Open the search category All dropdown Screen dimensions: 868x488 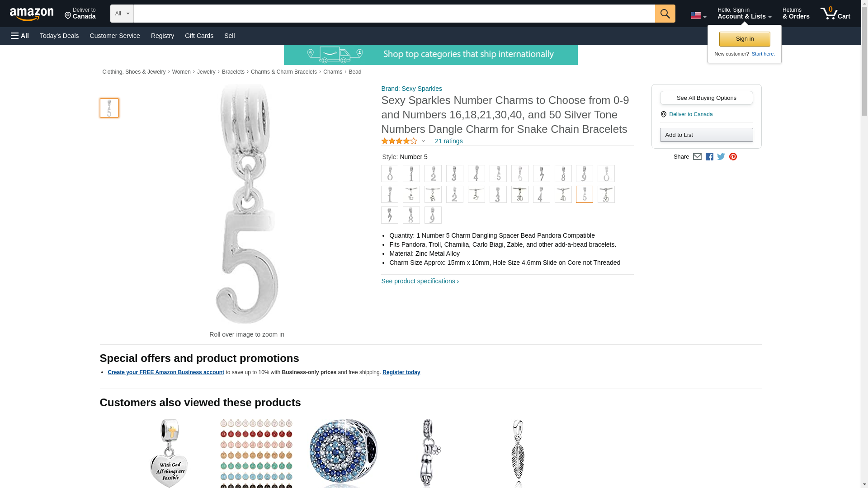point(122,14)
